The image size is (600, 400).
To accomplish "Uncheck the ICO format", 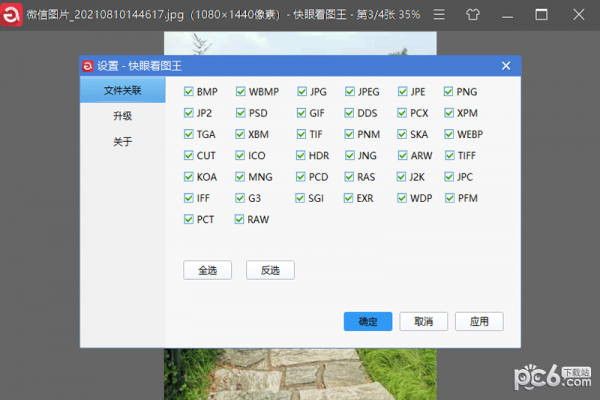I will (240, 155).
